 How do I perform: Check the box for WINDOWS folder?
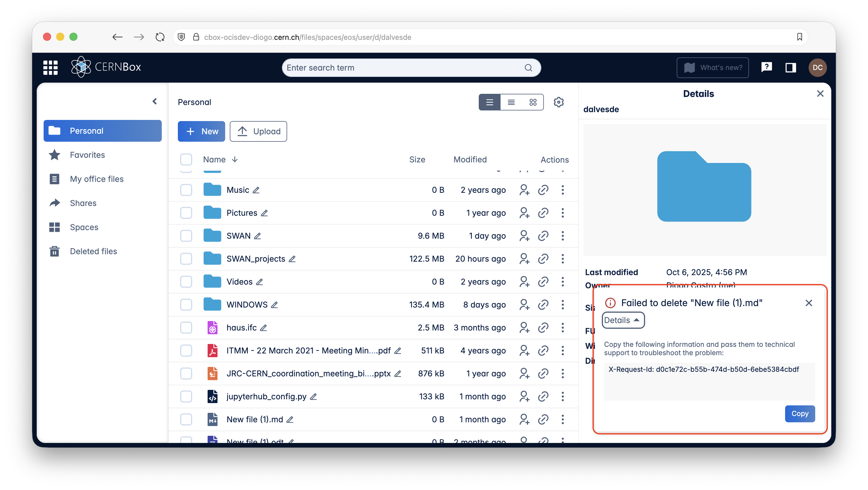pyautogui.click(x=186, y=305)
